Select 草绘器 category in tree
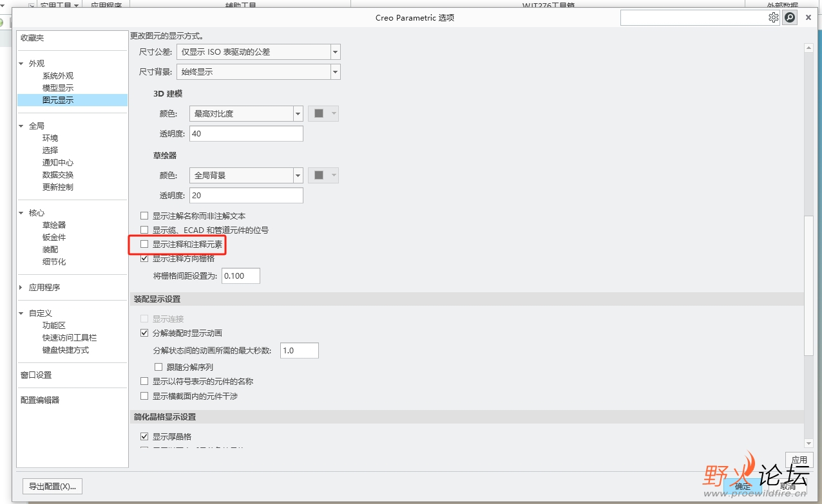822x504 pixels. [x=54, y=225]
